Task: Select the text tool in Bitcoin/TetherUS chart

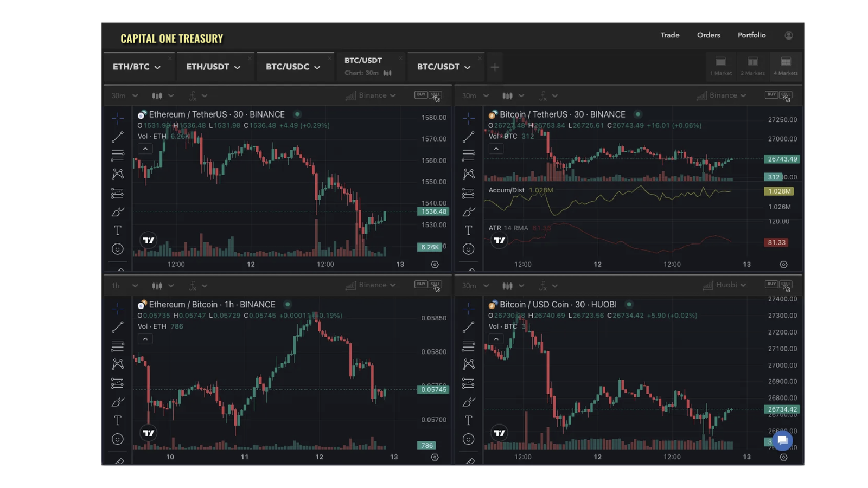Action: [469, 230]
